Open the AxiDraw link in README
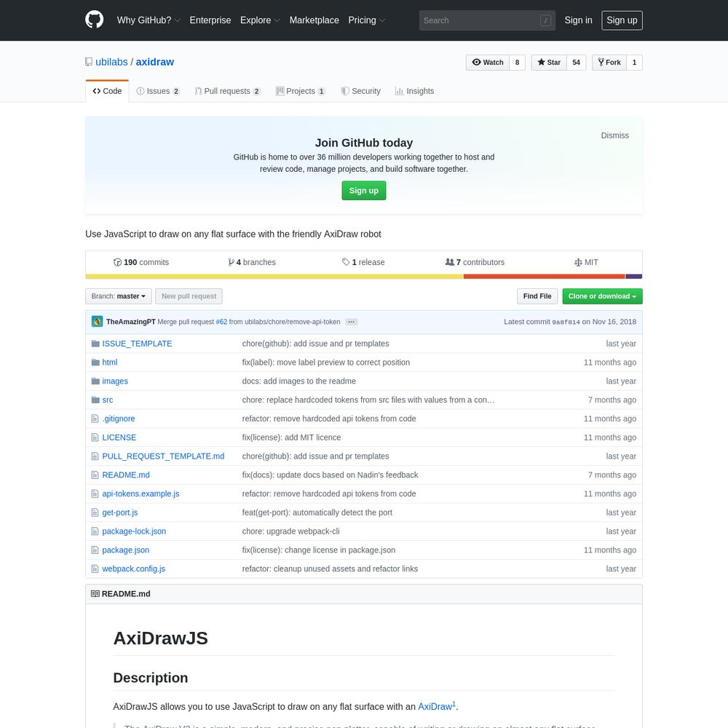728x728 pixels. pyautogui.click(x=437, y=706)
